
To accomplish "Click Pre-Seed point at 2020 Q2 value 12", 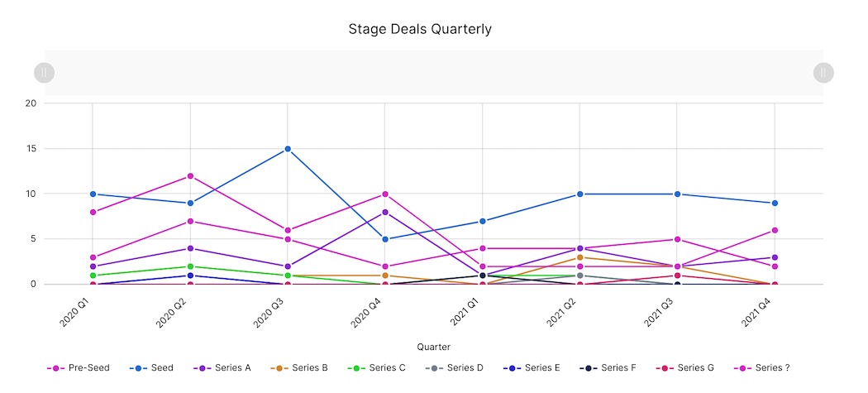I will click(190, 176).
